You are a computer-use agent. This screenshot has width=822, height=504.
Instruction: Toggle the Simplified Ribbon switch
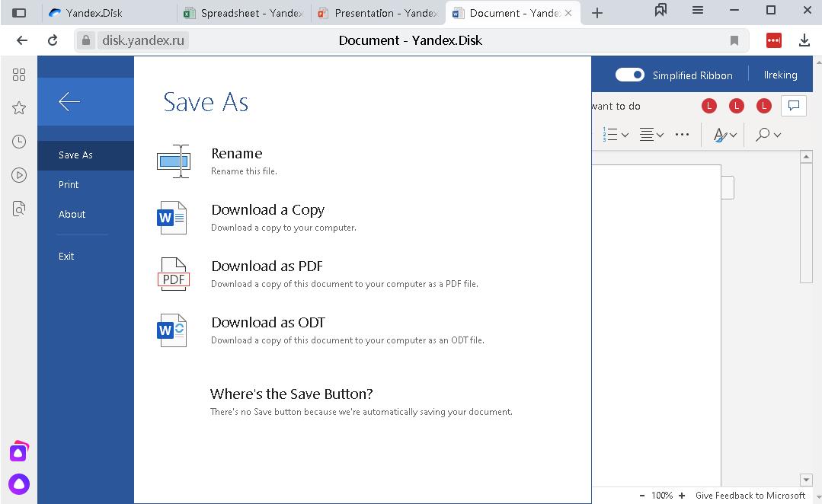pos(629,75)
